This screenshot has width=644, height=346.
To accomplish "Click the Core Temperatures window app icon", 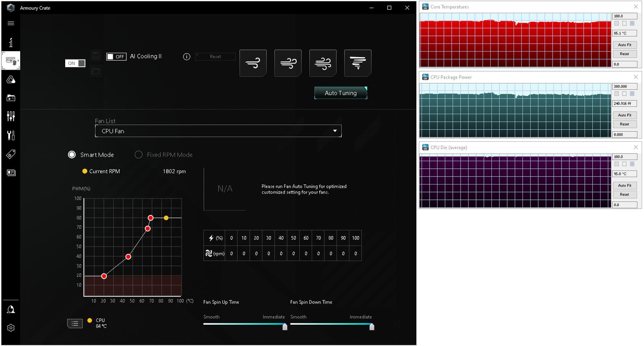I will coord(425,7).
